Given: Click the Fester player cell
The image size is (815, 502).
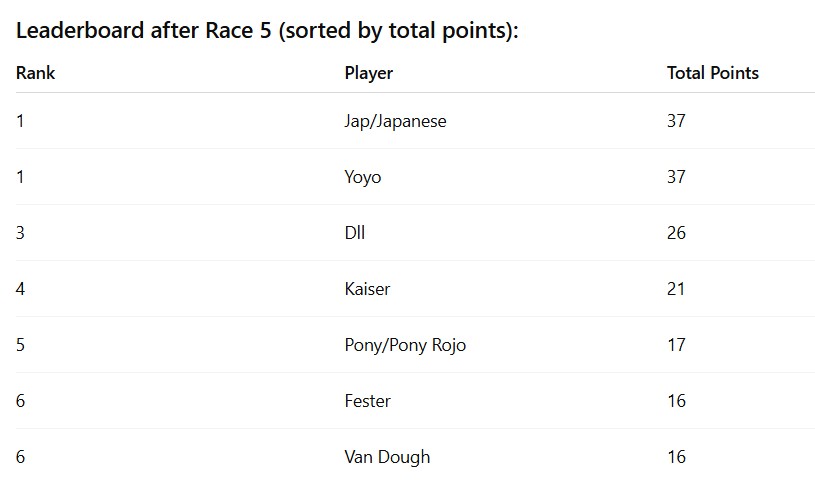Looking at the screenshot, I should pyautogui.click(x=367, y=401).
